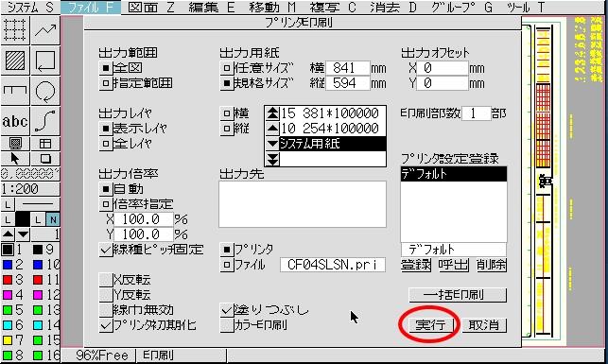
Task: Select 任意サイズ paper option
Action: click(x=227, y=68)
